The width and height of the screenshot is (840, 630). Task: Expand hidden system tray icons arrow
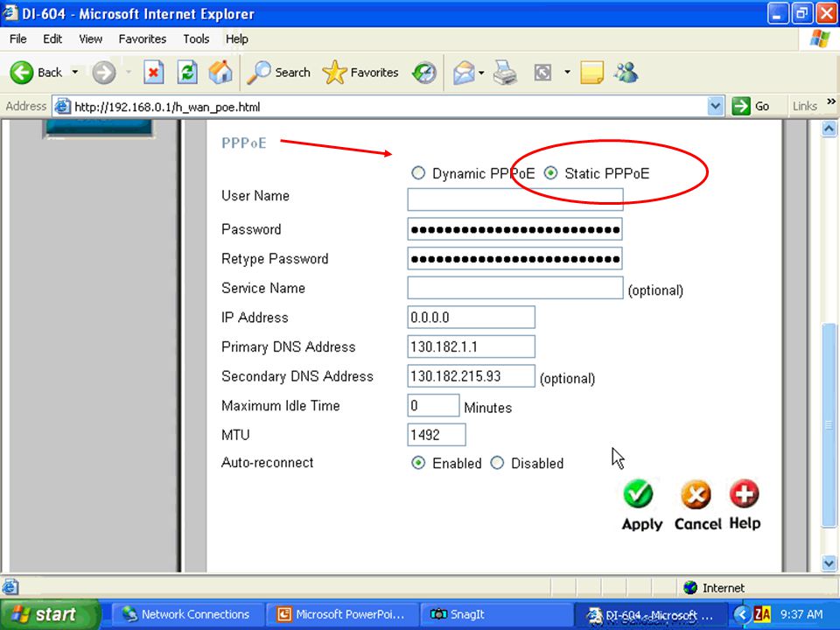[742, 614]
